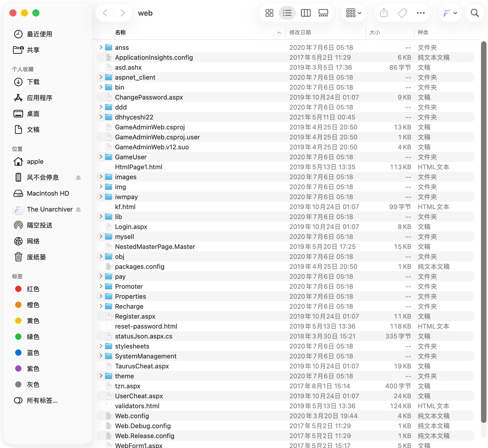Sort by 名称 column header

120,32
